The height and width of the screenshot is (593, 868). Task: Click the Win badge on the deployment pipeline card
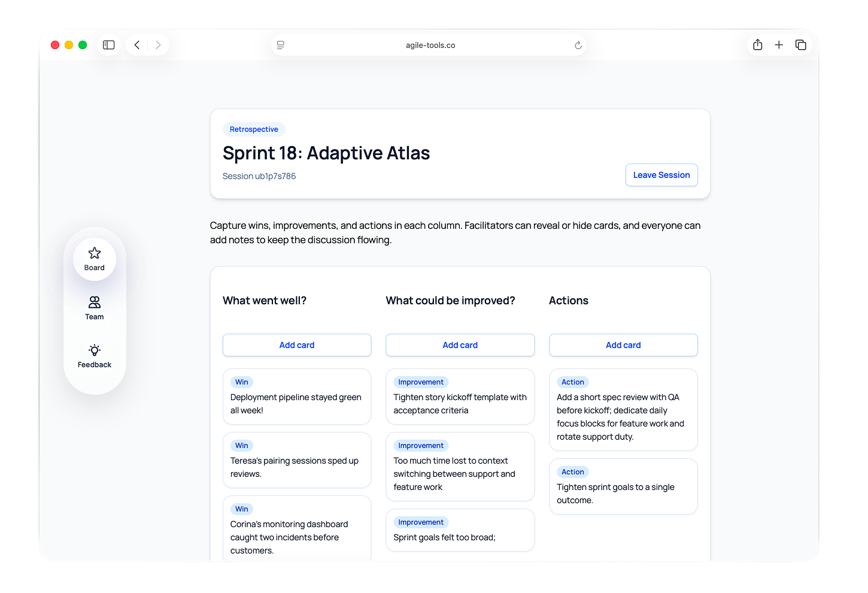[x=241, y=382]
